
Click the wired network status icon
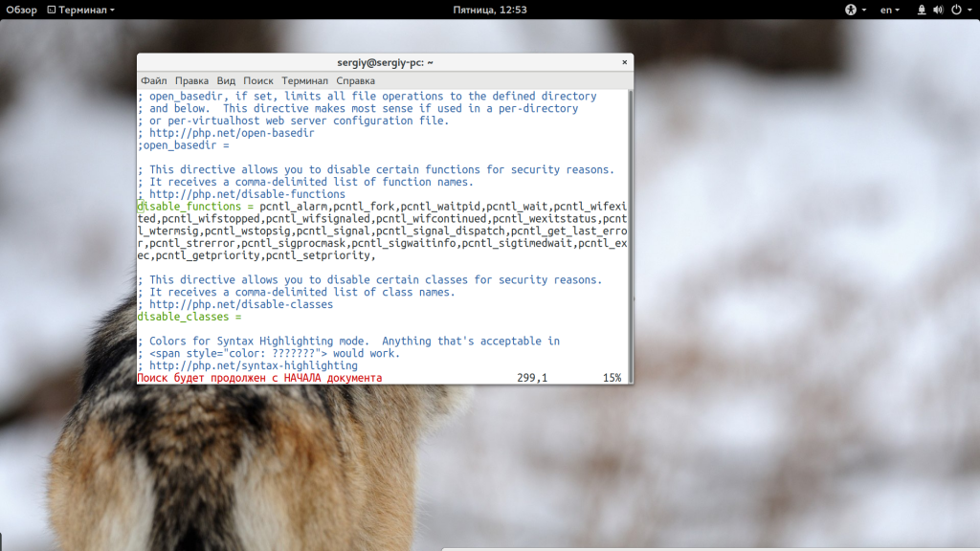pyautogui.click(x=922, y=10)
